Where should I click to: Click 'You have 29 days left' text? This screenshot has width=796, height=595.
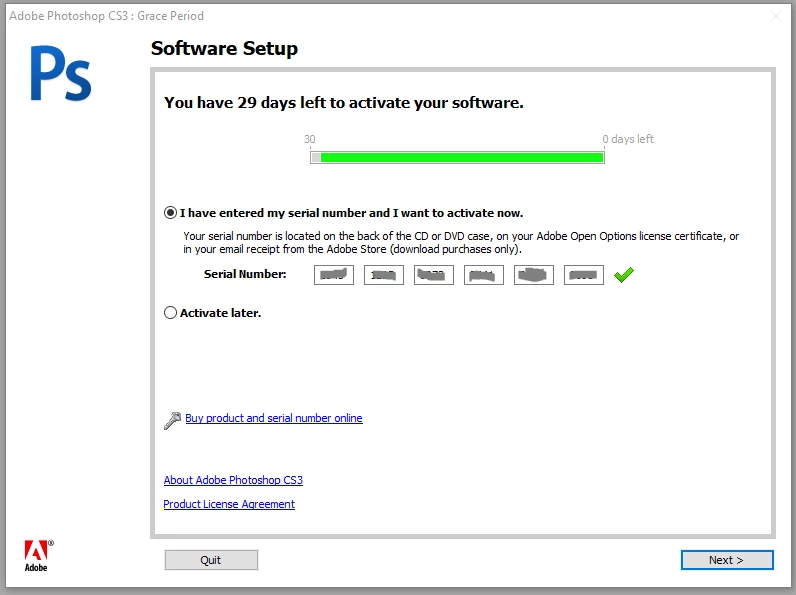click(344, 103)
